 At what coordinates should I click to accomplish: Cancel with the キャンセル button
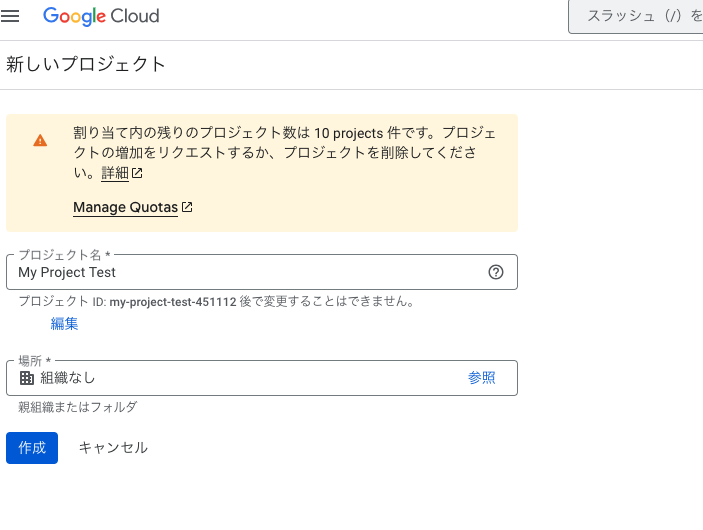click(x=113, y=448)
